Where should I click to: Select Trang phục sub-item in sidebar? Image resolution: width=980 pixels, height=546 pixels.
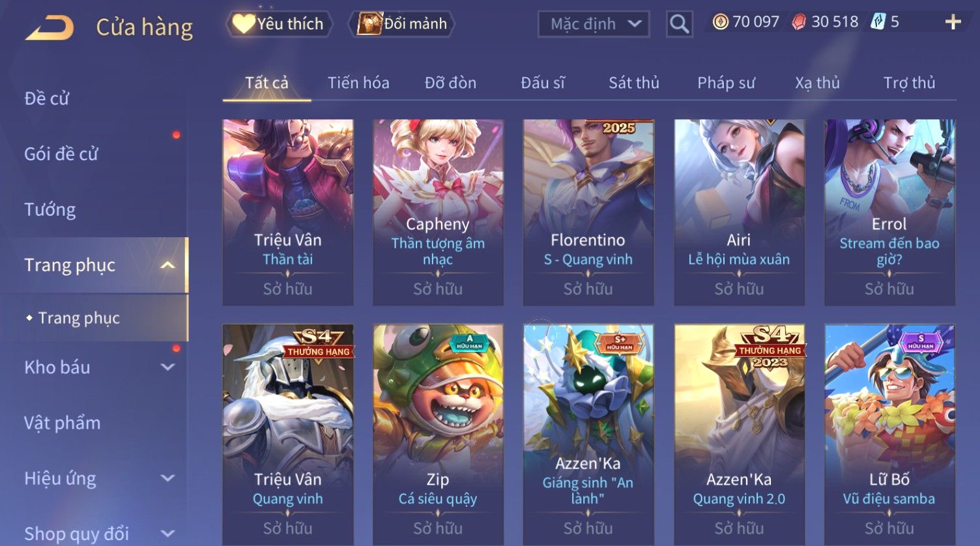[x=79, y=318]
